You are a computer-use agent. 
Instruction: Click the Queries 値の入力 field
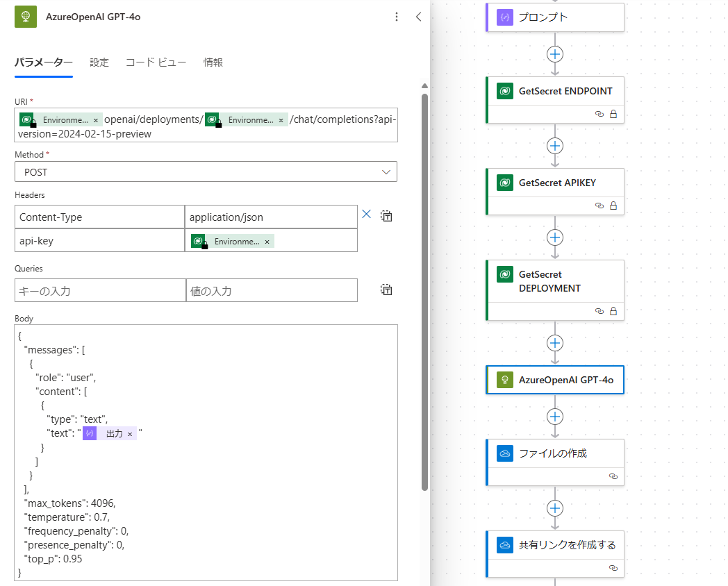[272, 290]
